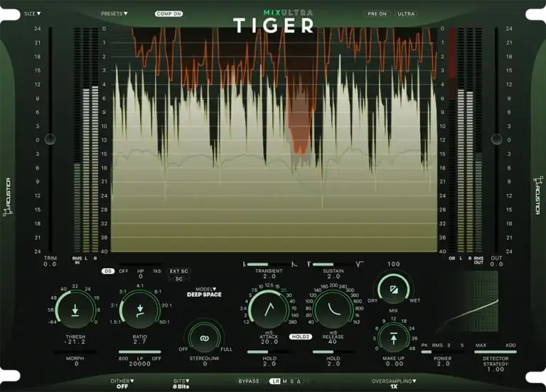Click the Acustica logo on right edge
The height and width of the screenshot is (392, 546).
(537, 195)
